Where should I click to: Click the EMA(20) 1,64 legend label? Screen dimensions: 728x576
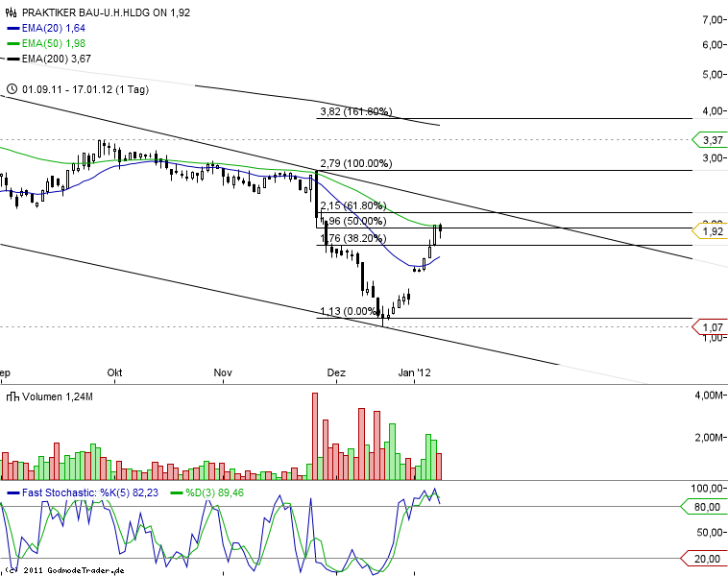tap(54, 28)
